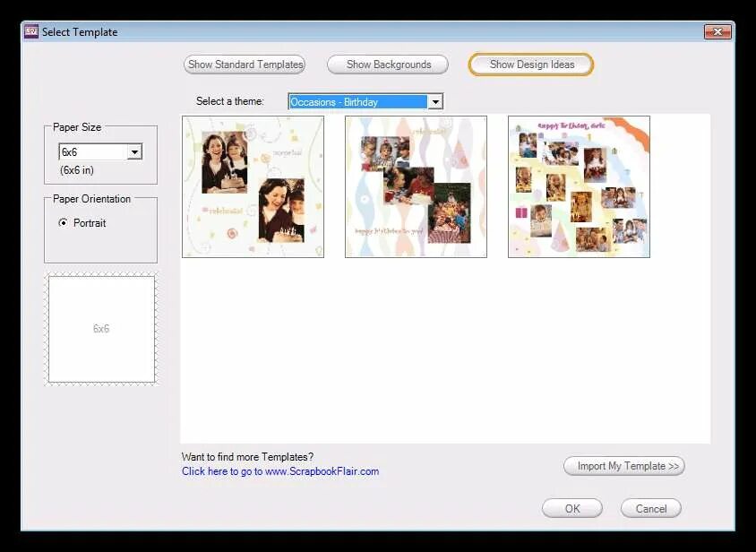Image resolution: width=756 pixels, height=552 pixels.
Task: Choose the three-photo birthday party template
Action: pyautogui.click(x=417, y=186)
